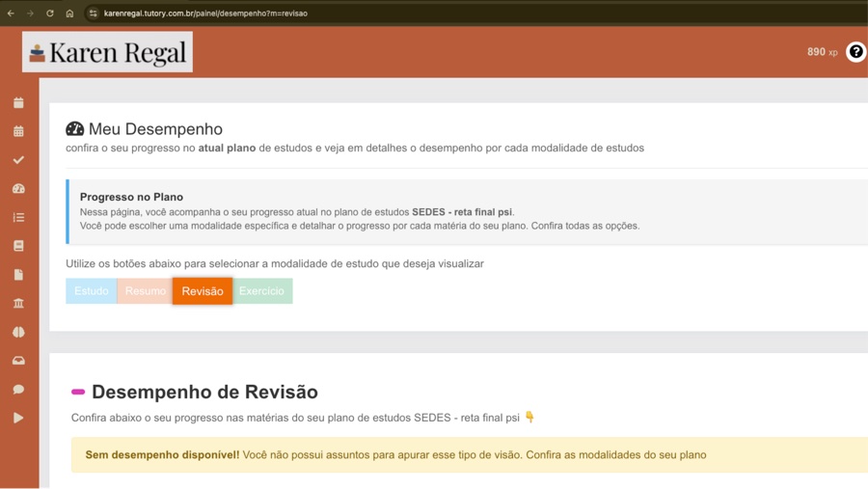Open the browser home icon
This screenshot has width=868, height=489.
point(69,14)
